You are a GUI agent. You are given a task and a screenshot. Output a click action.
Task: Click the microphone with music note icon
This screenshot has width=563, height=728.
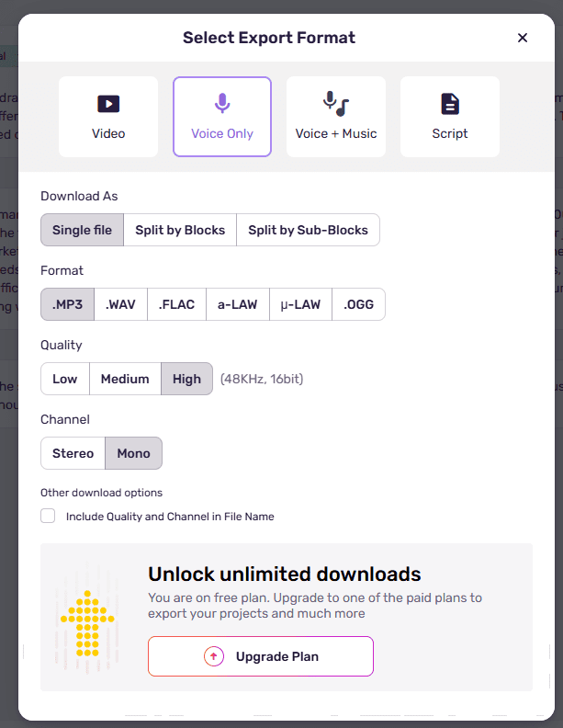pyautogui.click(x=336, y=104)
